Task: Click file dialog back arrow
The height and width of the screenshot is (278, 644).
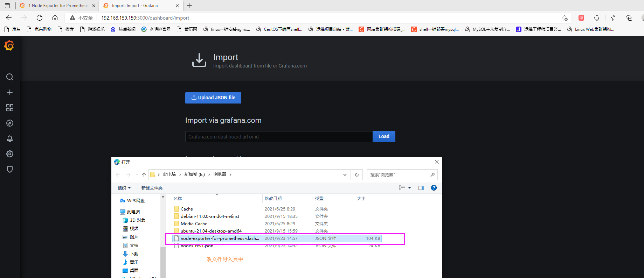Action: tap(118, 174)
